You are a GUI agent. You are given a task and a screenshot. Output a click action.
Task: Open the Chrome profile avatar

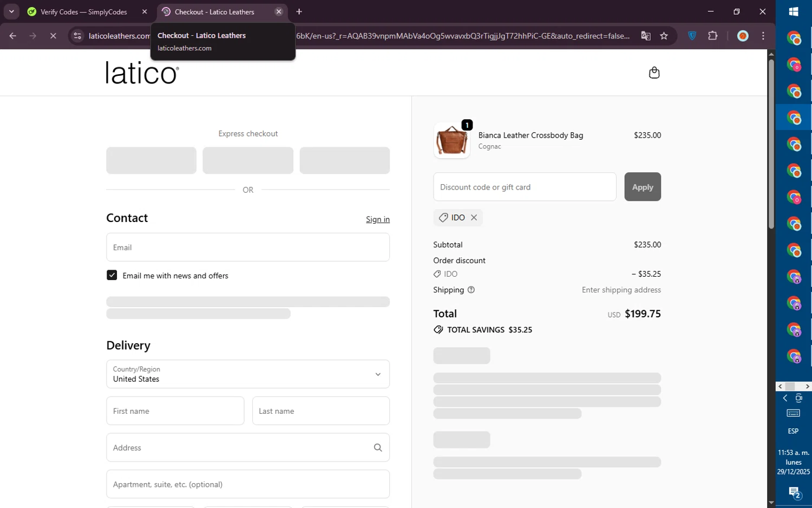(743, 36)
